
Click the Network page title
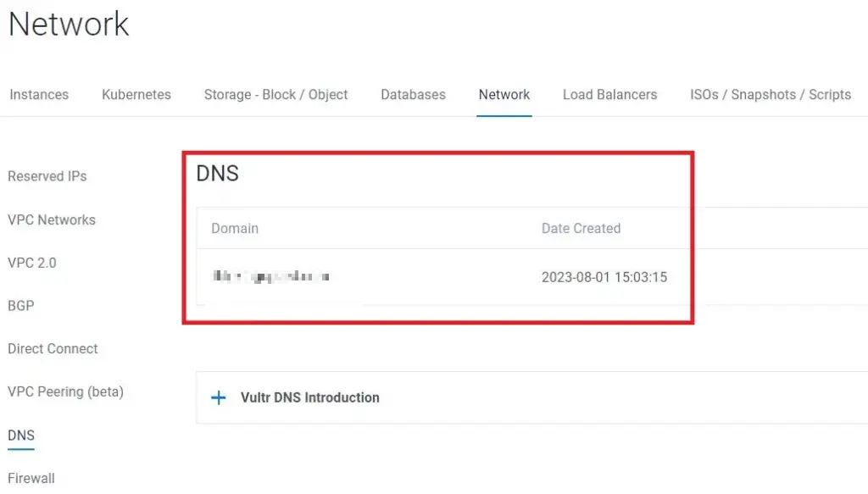pyautogui.click(x=69, y=24)
